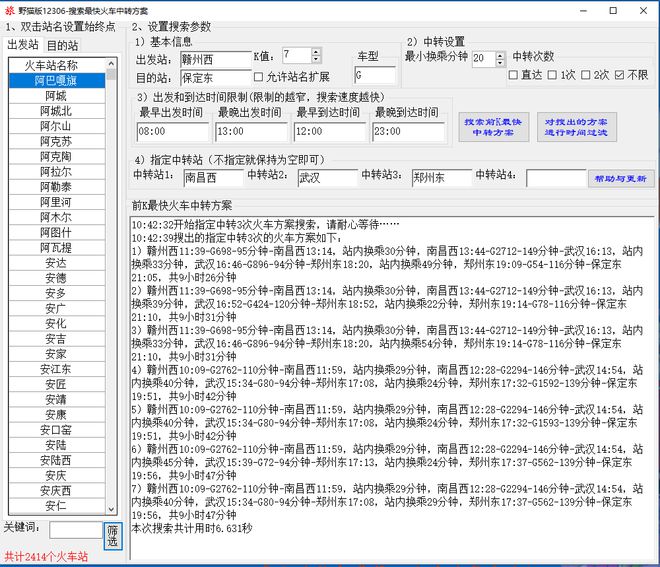
Task: Enable the 允许站名扩展 checkbox
Action: 258,77
